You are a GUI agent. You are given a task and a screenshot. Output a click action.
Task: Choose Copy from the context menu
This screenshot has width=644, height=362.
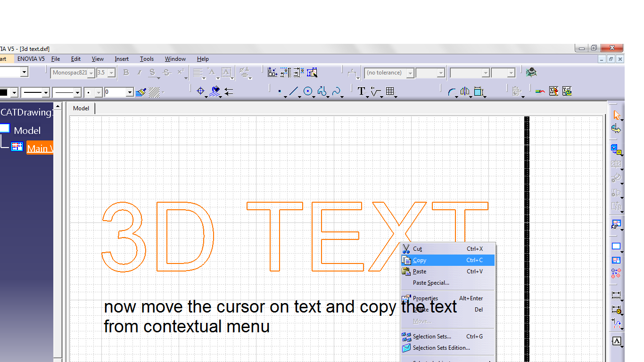(x=420, y=260)
